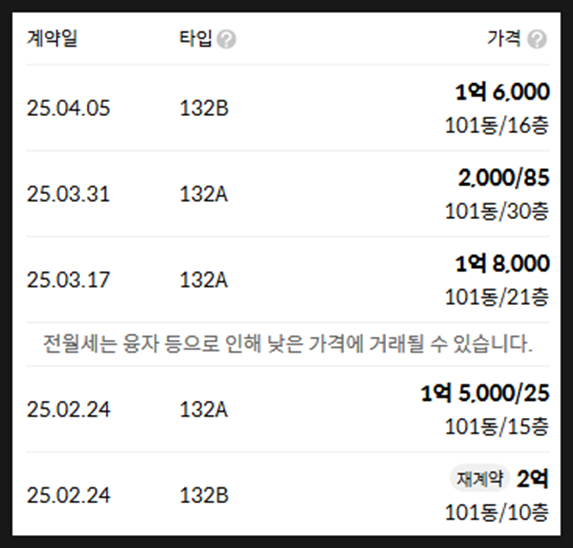Open the 25.04.05 transaction row

[x=288, y=108]
